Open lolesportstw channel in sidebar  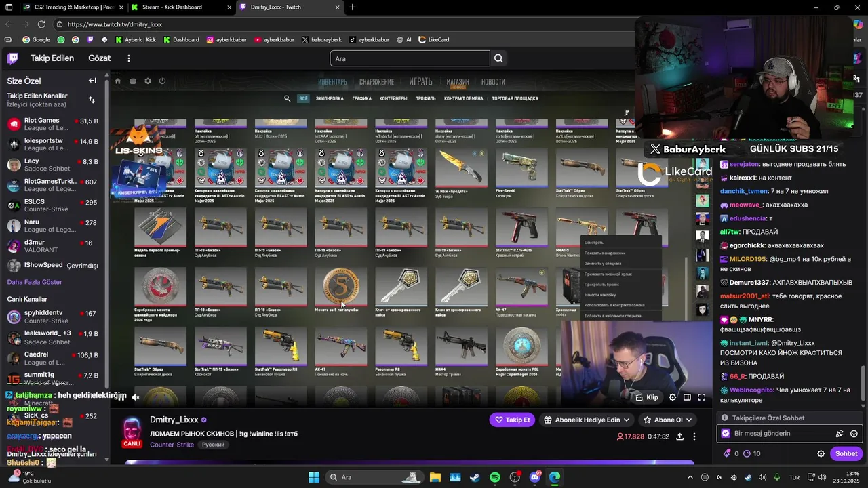(x=52, y=144)
